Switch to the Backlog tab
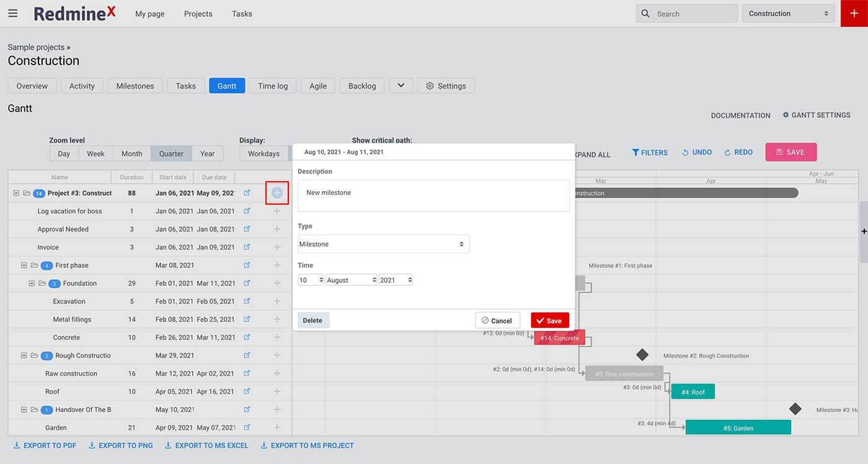Screen dimensions: 868x464 pos(362,86)
